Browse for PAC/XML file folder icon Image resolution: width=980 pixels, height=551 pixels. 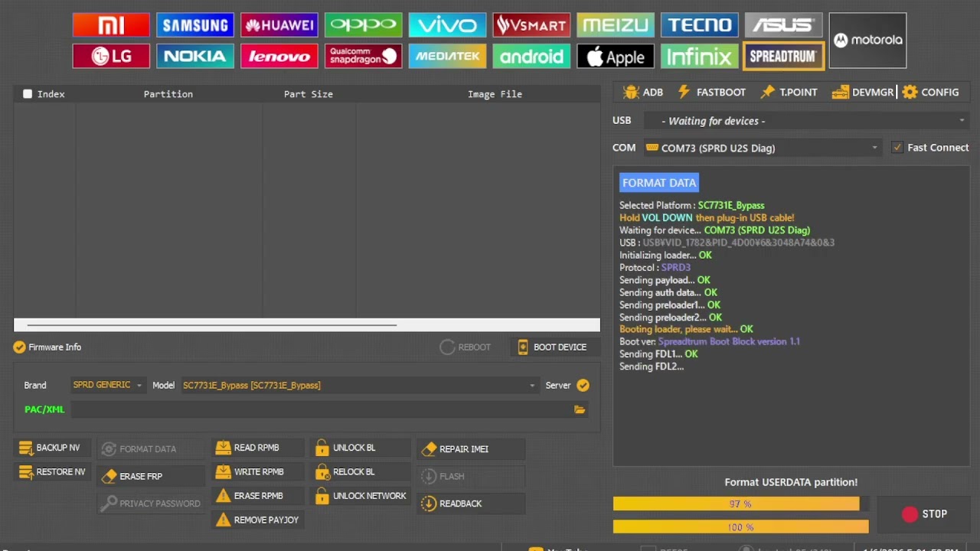[x=580, y=409]
